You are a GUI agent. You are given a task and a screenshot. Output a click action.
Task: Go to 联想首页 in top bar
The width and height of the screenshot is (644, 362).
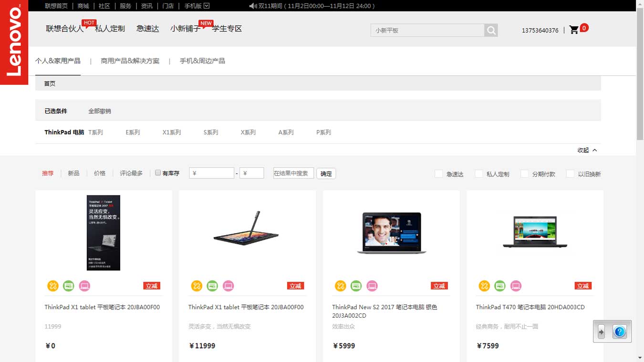click(56, 6)
